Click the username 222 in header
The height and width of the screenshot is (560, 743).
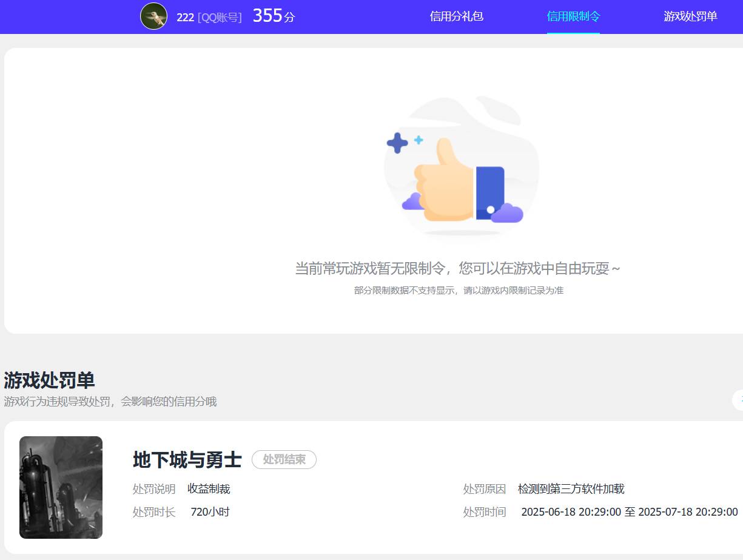(x=185, y=18)
